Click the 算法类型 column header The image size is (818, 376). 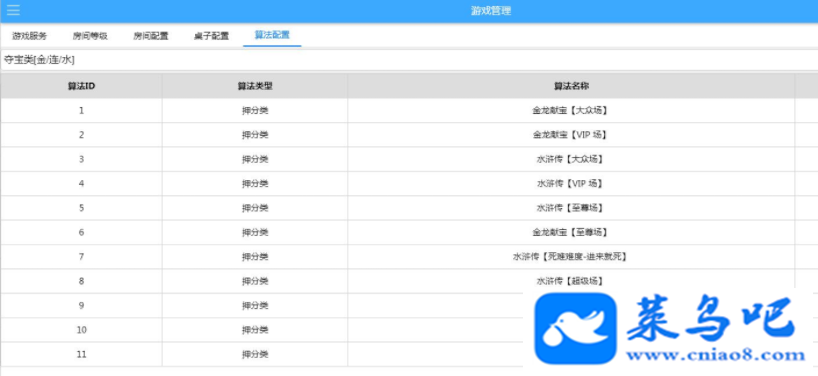(x=255, y=86)
